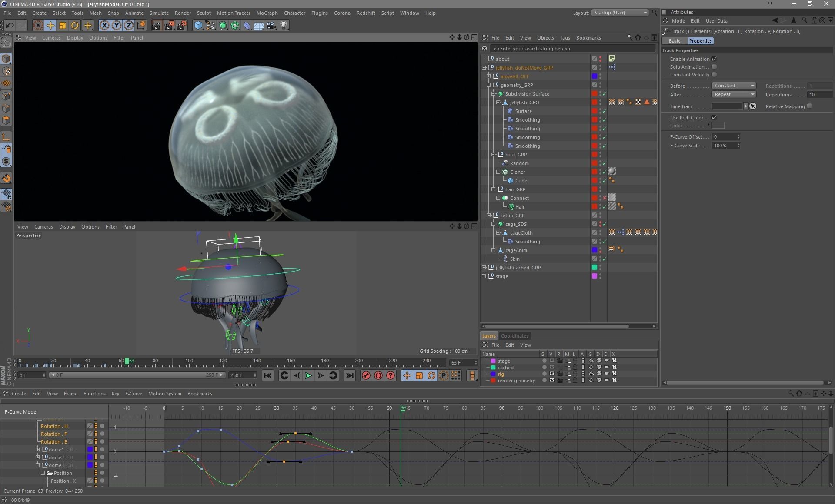Toggle Y-axis lock icon

117,25
